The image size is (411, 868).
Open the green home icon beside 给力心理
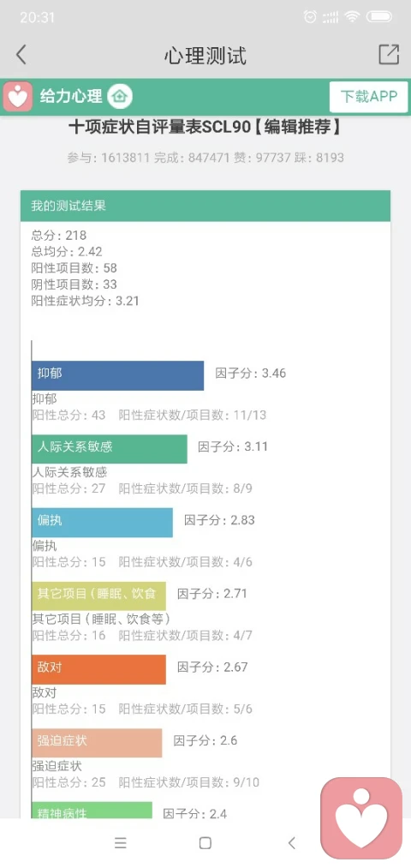118,97
